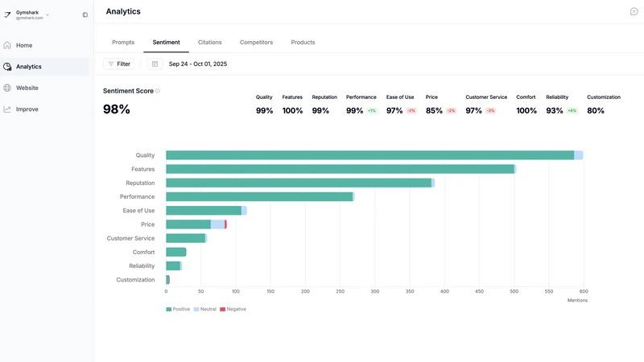Open the Products tab

(303, 43)
